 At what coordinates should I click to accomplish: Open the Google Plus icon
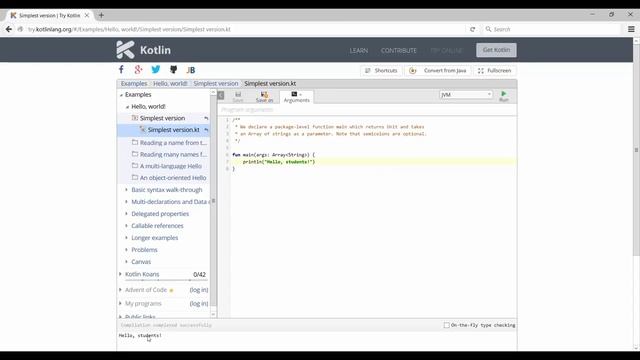coord(138,70)
